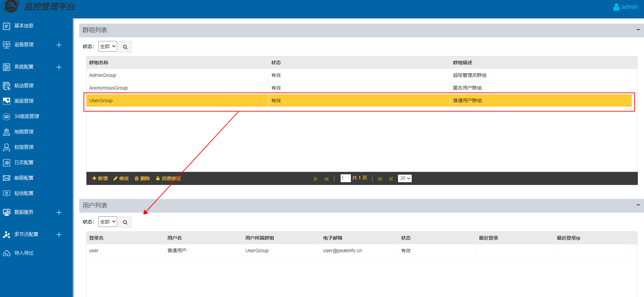This screenshot has height=297, width=644.
Task: Click the platform logo in header
Action: pos(11,6)
